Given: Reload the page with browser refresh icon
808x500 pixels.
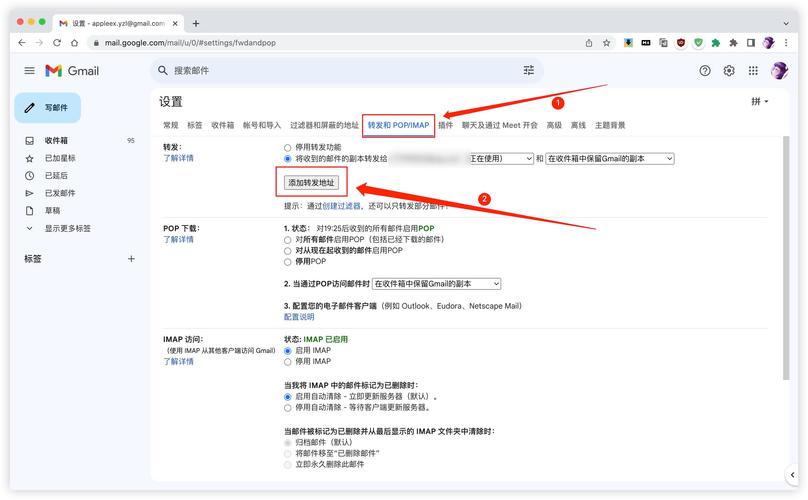Looking at the screenshot, I should 57,43.
